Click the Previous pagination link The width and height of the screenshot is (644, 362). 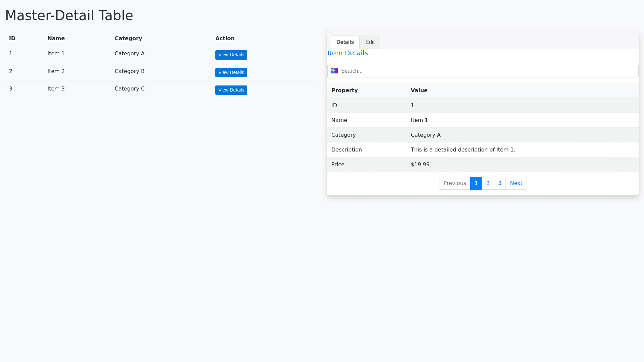[454, 183]
